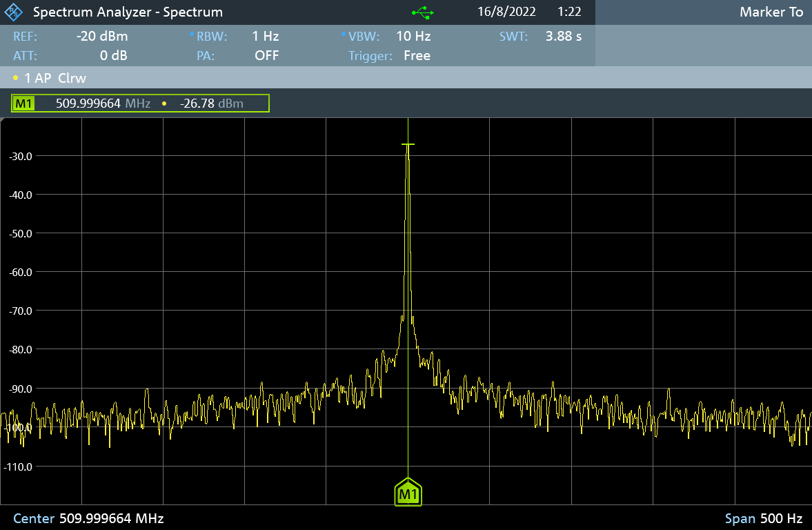This screenshot has width=812, height=530.
Task: Click the yellow dot before -26.78 dBm
Action: pyautogui.click(x=164, y=104)
